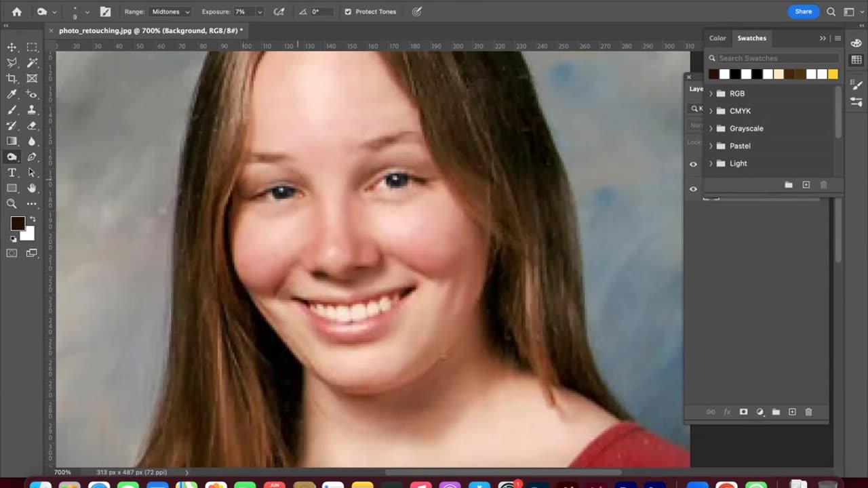Open the Range Midtones dropdown
The height and width of the screenshot is (488, 868).
click(x=170, y=12)
